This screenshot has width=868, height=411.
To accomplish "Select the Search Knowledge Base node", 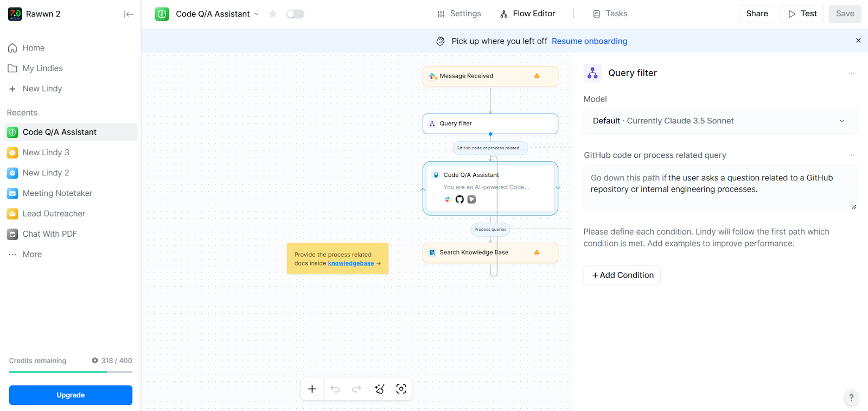I will 490,252.
